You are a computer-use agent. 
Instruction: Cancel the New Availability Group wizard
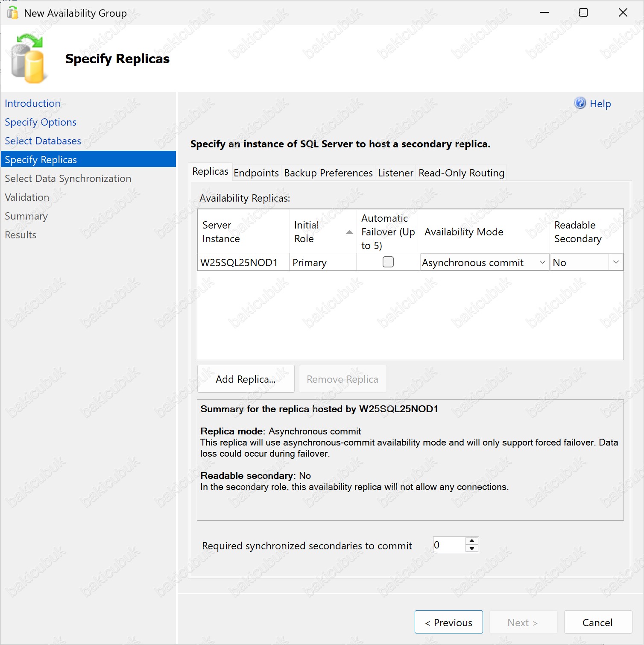(x=597, y=622)
